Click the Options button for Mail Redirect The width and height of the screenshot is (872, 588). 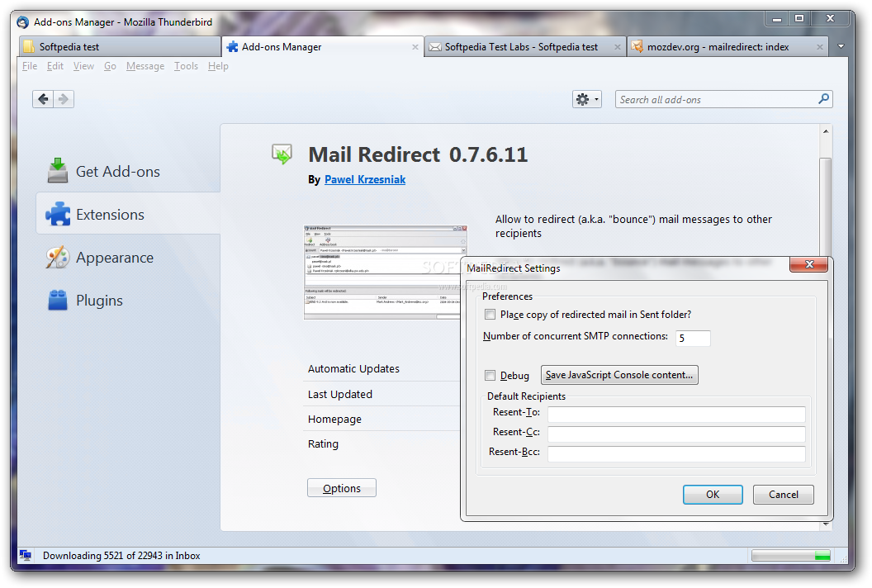342,488
